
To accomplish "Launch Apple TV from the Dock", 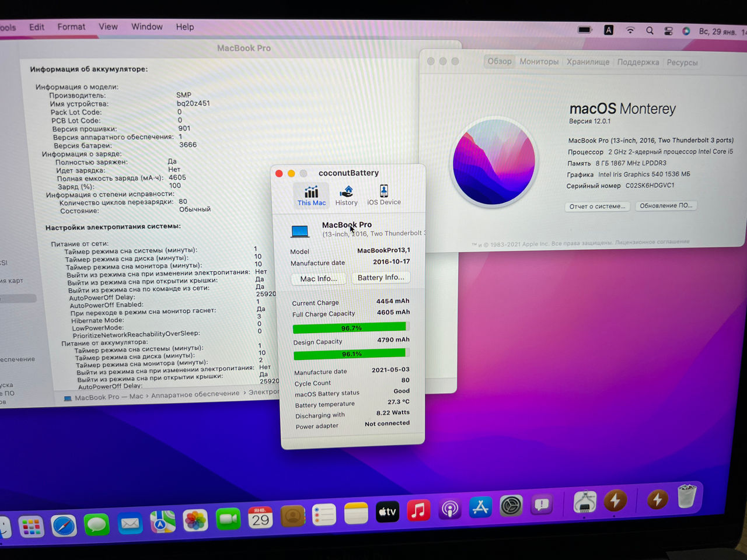I will click(387, 512).
